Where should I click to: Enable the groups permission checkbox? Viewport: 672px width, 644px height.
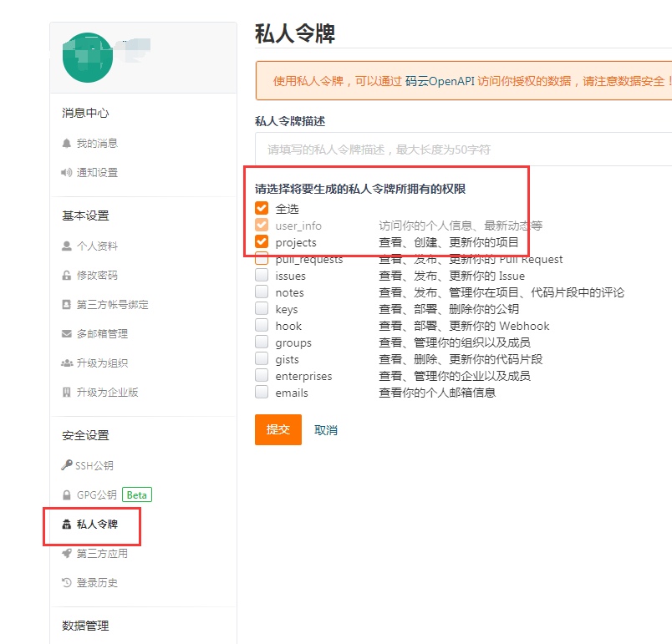coord(262,342)
